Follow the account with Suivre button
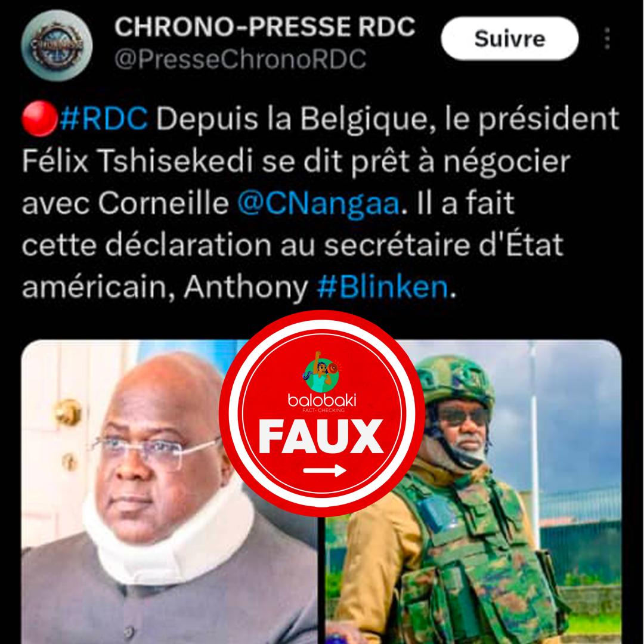The width and height of the screenshot is (644, 644). click(x=510, y=39)
